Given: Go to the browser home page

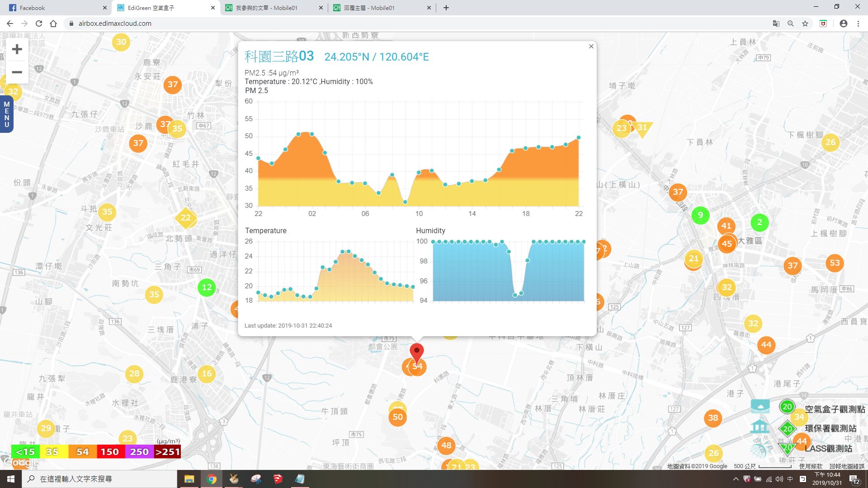Looking at the screenshot, I should click(x=53, y=23).
